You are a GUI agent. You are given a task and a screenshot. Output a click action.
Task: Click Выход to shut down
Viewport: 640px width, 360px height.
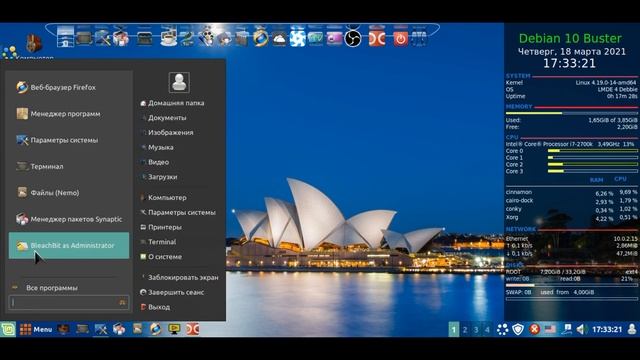click(x=159, y=307)
